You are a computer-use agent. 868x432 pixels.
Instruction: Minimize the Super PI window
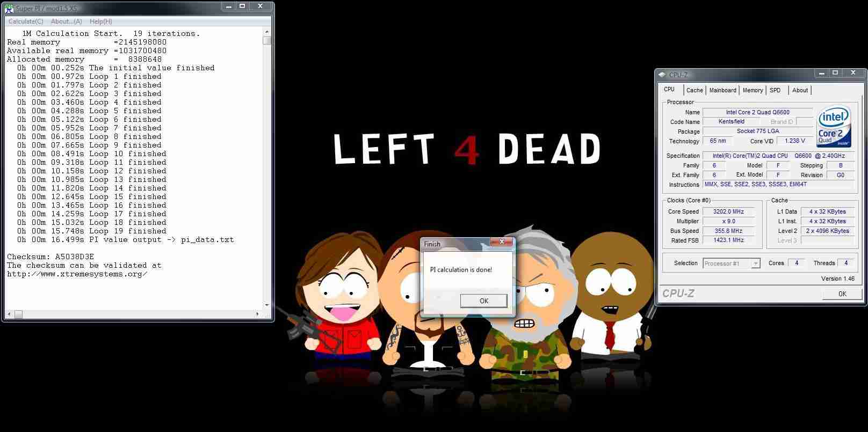[227, 6]
